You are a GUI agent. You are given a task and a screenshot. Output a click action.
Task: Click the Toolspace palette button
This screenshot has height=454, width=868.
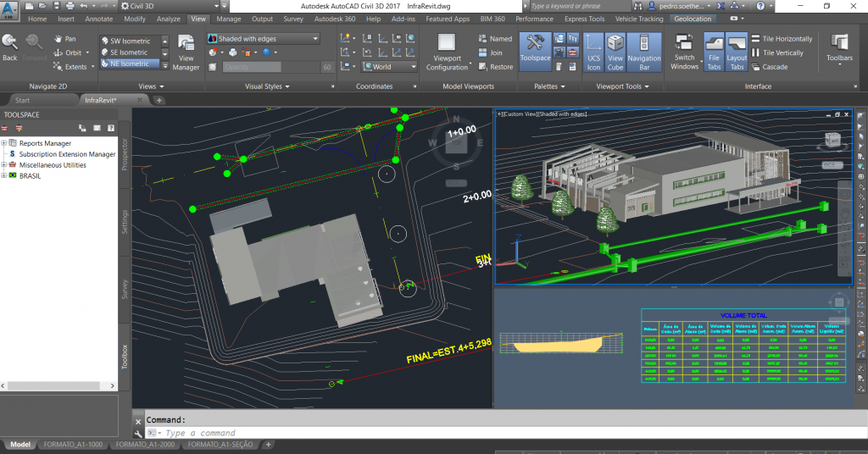tap(535, 47)
